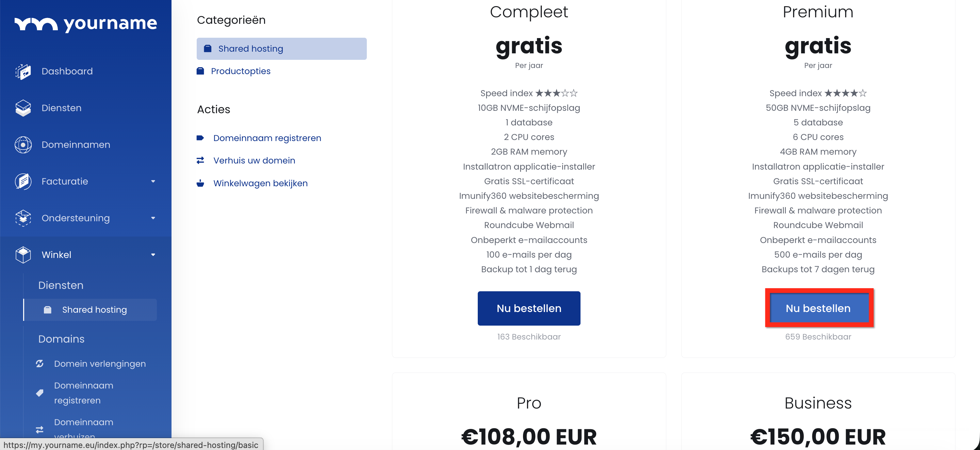The image size is (980, 450).
Task: Order the Premium plan with Nu bestellen
Action: (x=818, y=308)
